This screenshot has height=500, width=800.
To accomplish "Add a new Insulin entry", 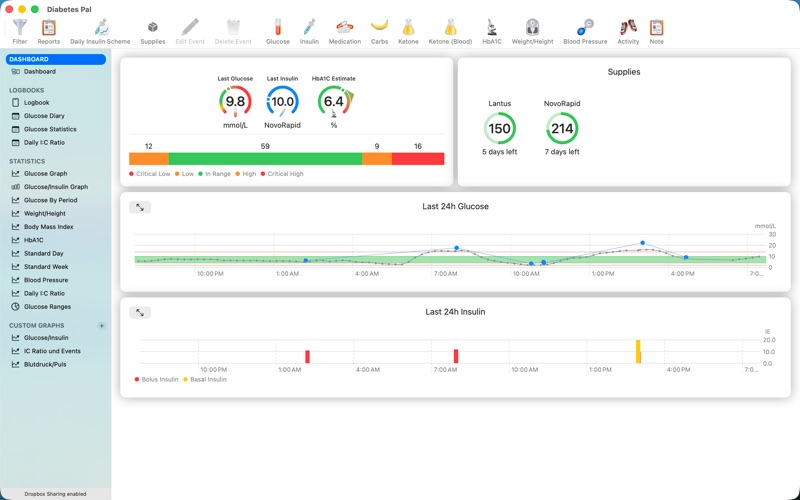I will (309, 32).
